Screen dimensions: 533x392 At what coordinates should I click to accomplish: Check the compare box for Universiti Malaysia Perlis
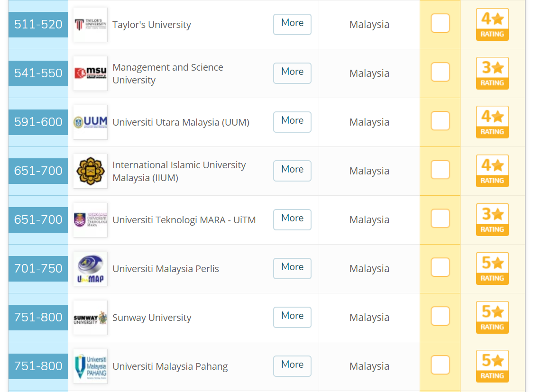[x=440, y=267]
